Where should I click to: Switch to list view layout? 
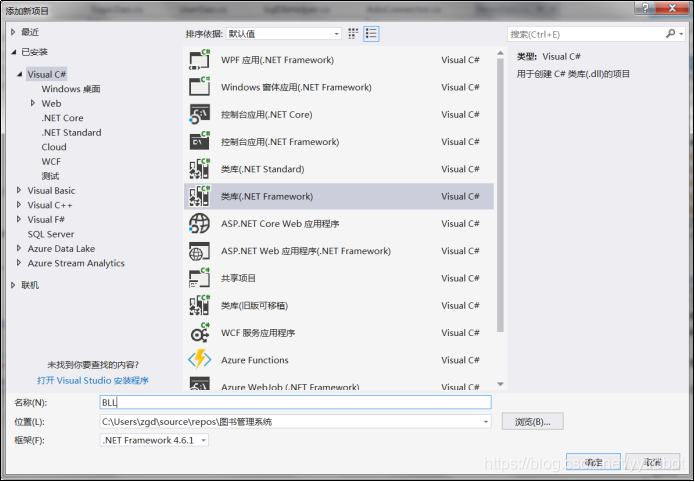point(371,34)
